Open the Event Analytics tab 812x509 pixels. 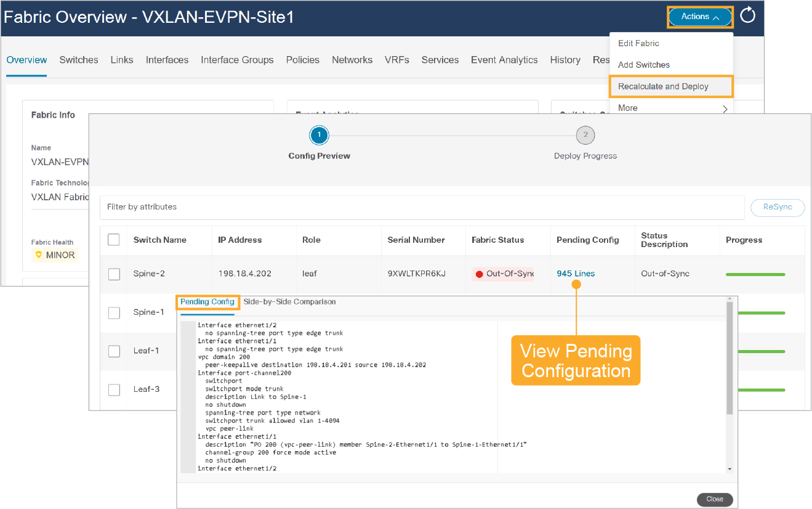(x=504, y=60)
